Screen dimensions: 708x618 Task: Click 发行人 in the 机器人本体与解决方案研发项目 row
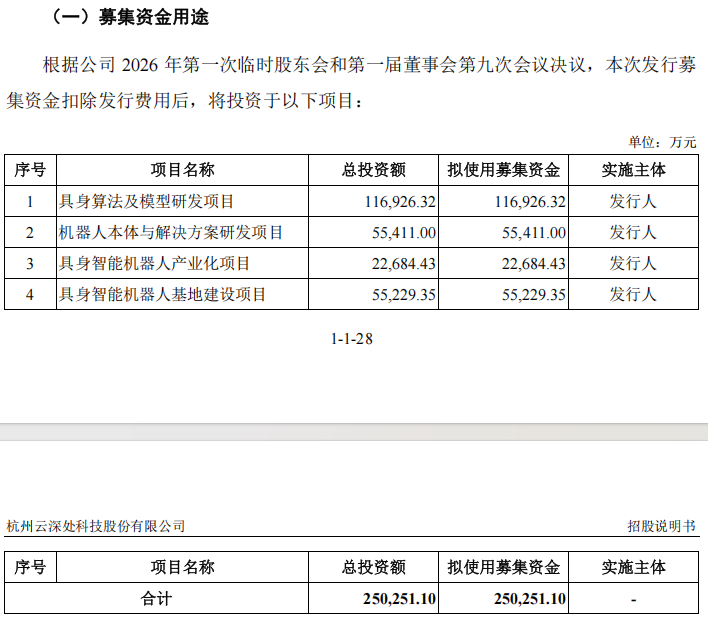pyautogui.click(x=633, y=232)
